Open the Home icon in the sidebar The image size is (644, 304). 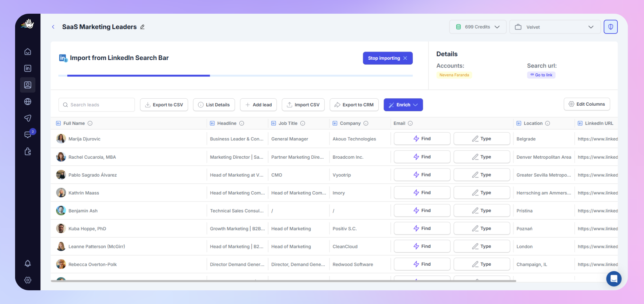(28, 52)
